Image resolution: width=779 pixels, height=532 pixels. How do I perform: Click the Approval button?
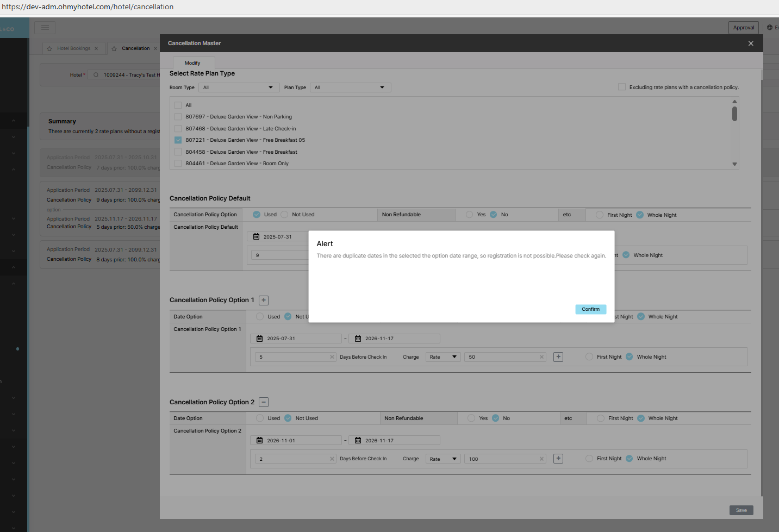744,28
